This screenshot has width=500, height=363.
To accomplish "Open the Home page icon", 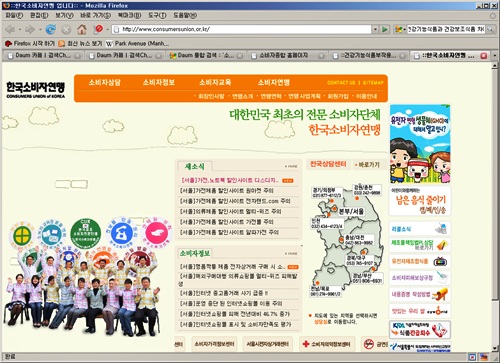I will (82, 30).
